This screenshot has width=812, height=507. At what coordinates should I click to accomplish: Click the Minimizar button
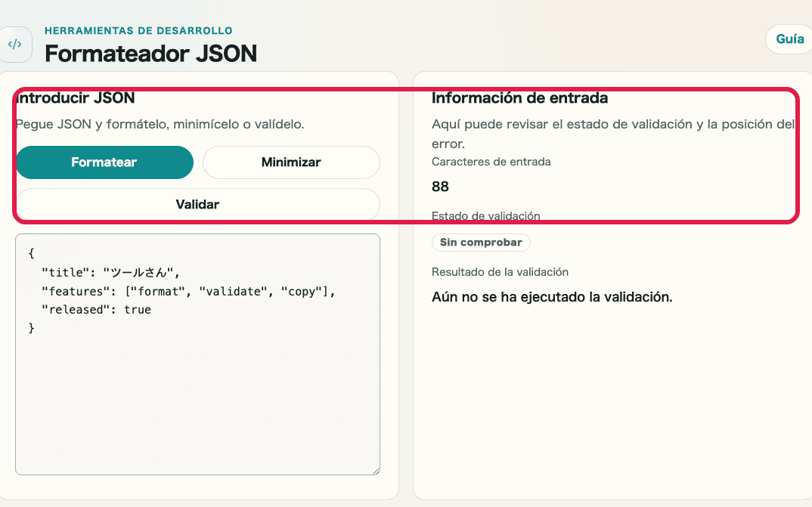point(291,162)
